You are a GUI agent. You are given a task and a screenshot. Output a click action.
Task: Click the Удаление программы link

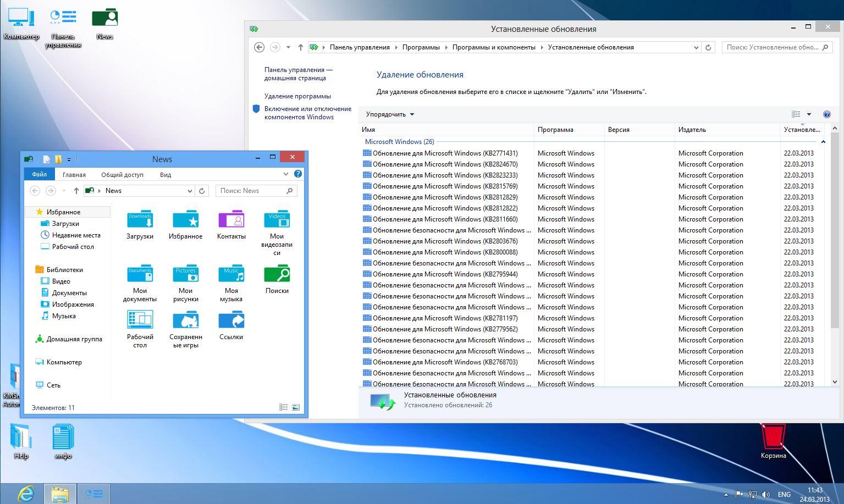[x=297, y=96]
